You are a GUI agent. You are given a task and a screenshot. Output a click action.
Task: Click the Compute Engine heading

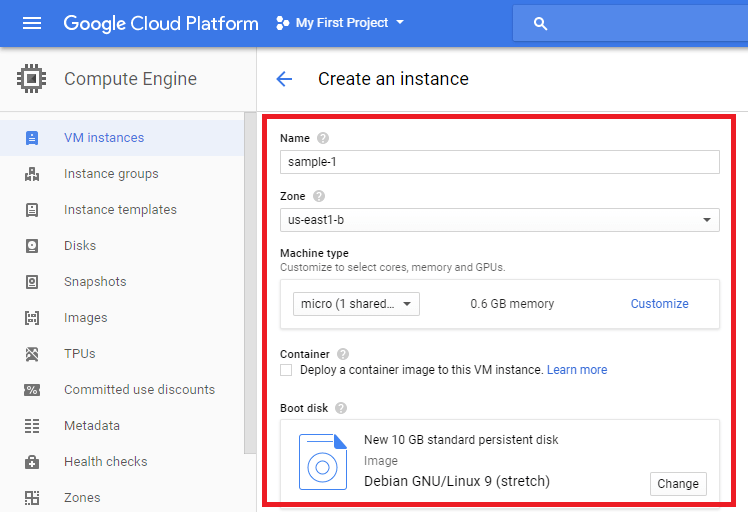click(130, 79)
